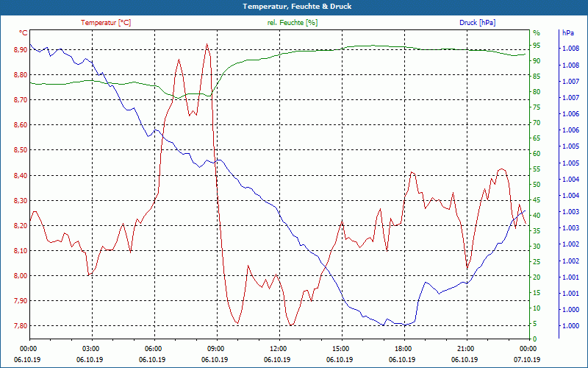Click the 09:00 time axis label

217,348
